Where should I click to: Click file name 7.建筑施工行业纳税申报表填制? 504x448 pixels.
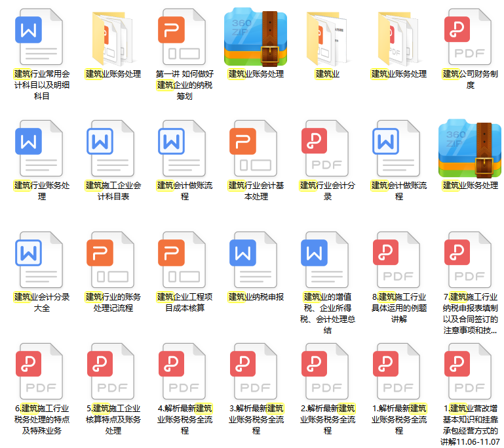point(471,314)
